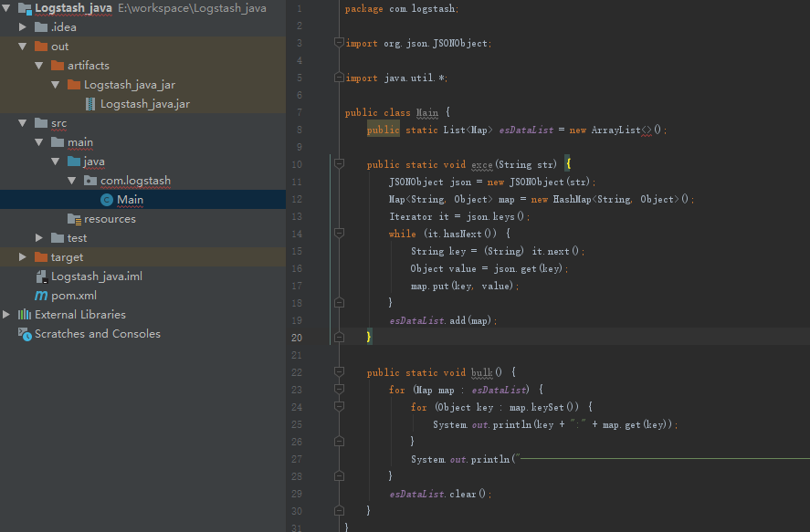This screenshot has height=532, width=810.
Task: Click the bulk method name
Action: point(482,372)
